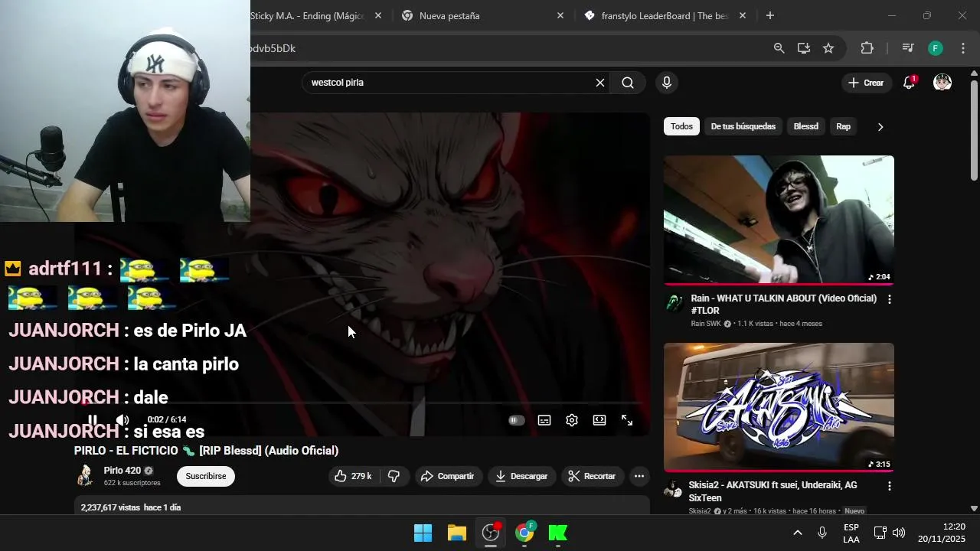Switch to the Nueva pestaña tab

[475, 15]
